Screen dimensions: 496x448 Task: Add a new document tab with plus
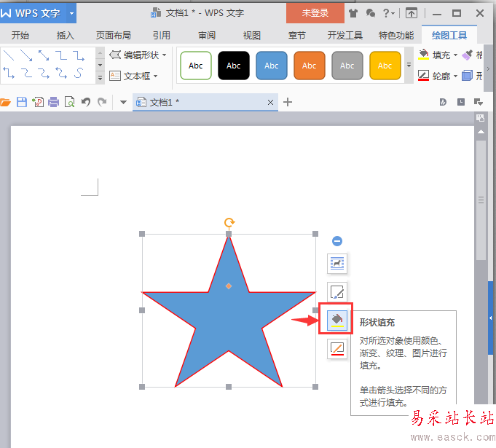click(288, 102)
